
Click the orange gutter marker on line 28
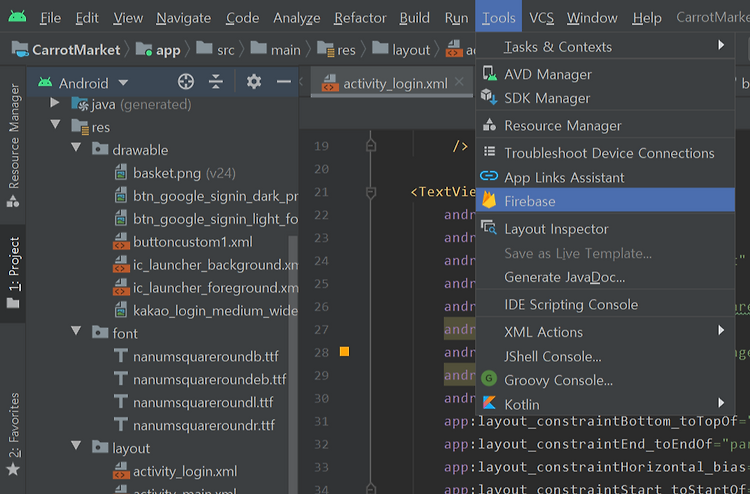[x=344, y=351]
